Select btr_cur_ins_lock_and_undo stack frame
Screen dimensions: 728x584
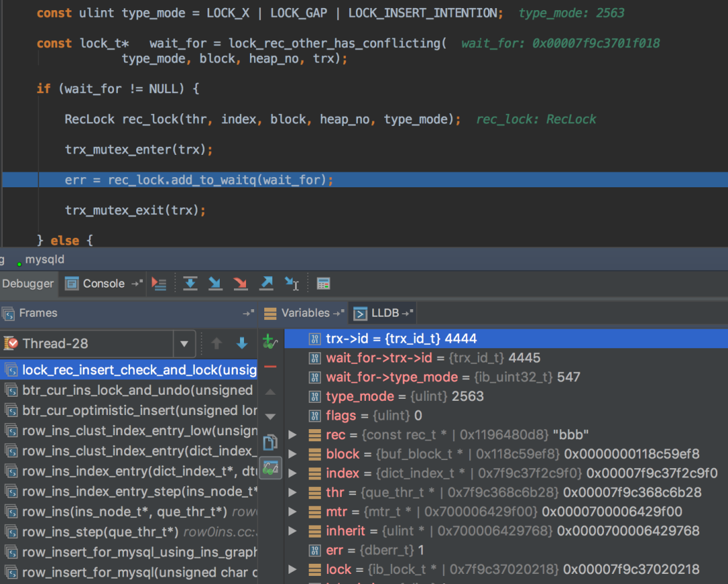[x=129, y=390]
